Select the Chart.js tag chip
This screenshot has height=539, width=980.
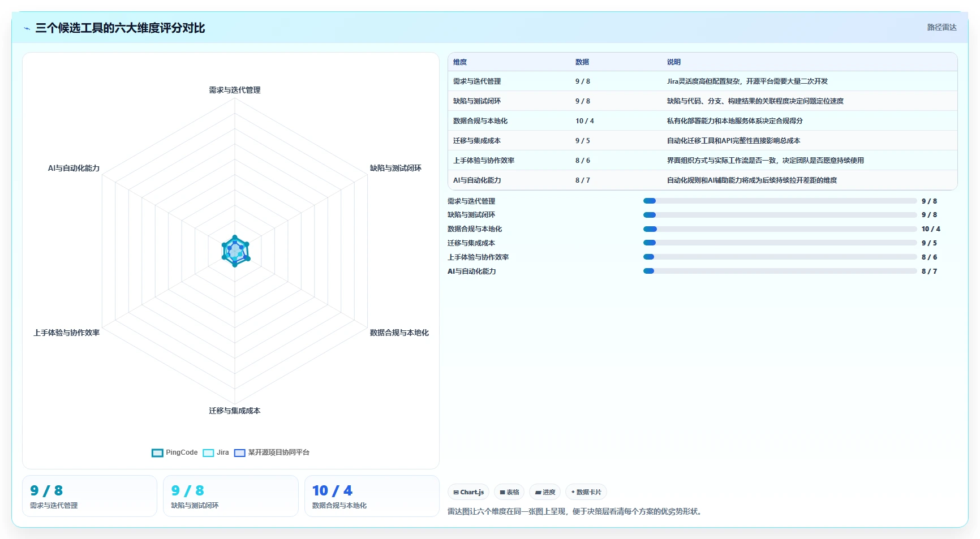coord(468,492)
